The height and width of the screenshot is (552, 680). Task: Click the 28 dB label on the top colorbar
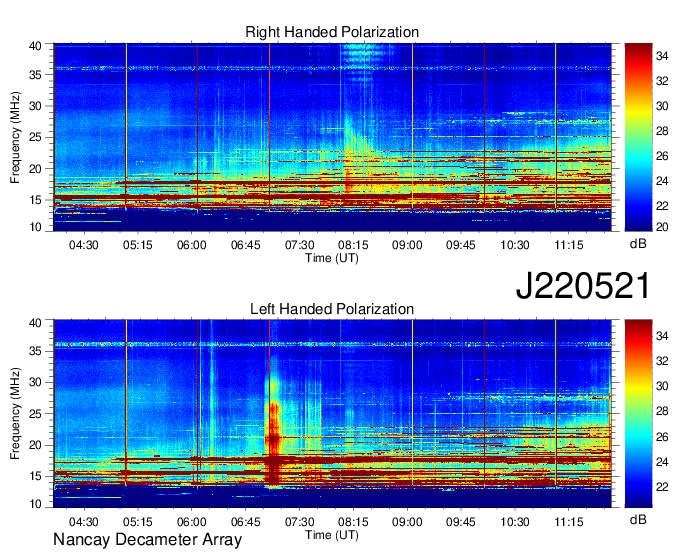pyautogui.click(x=662, y=131)
